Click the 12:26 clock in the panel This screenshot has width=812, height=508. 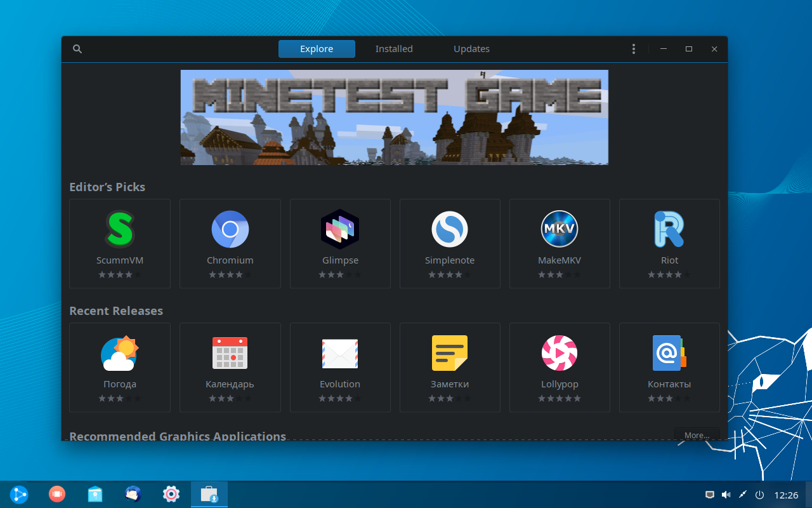[787, 495]
